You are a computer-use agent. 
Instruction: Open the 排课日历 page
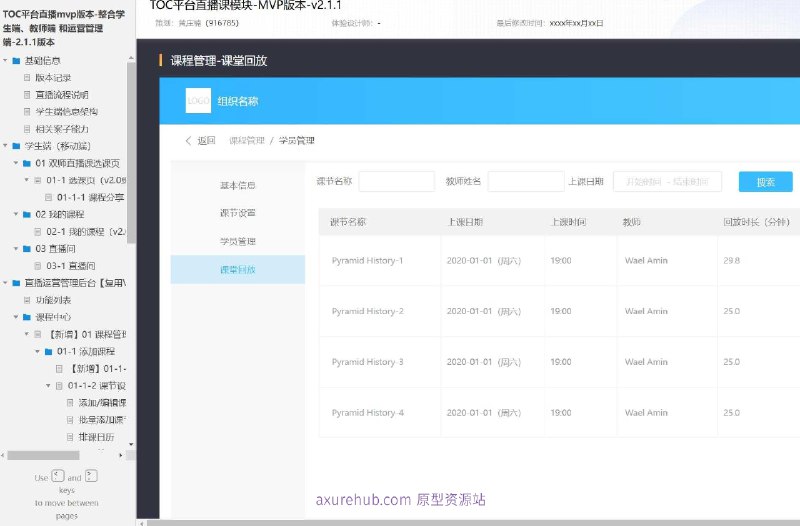click(x=96, y=437)
